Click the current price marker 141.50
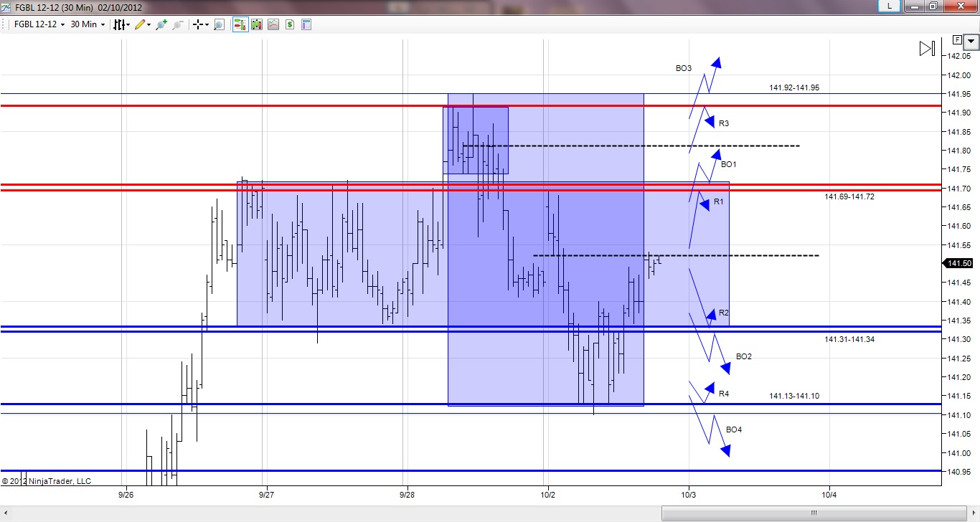The width and height of the screenshot is (980, 522). 958,264
